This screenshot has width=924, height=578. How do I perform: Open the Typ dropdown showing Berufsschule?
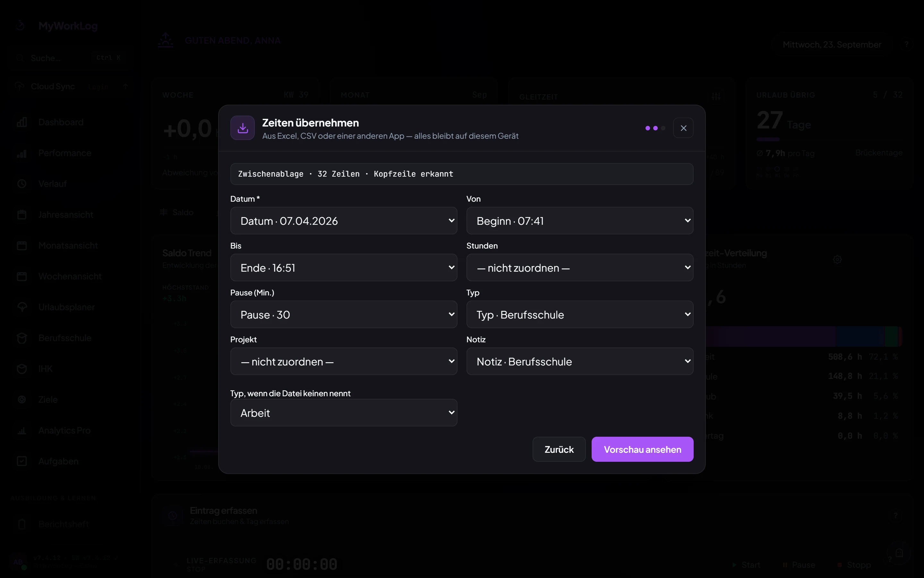580,314
